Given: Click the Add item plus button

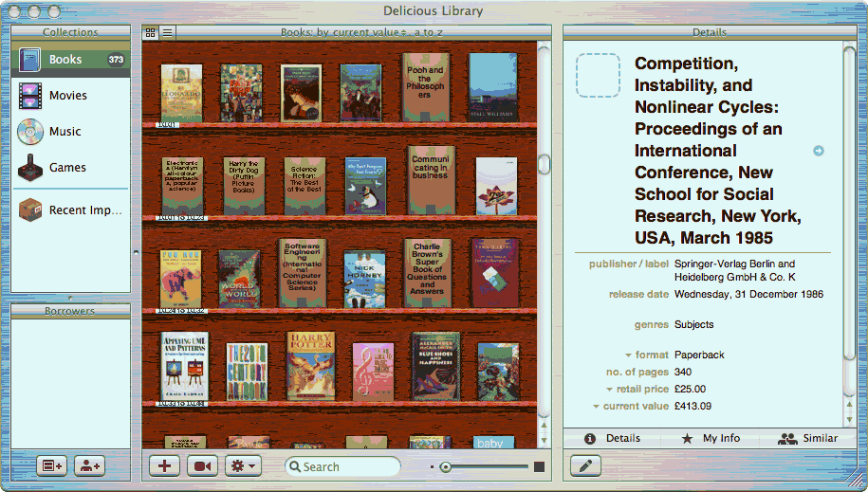Looking at the screenshot, I should click(164, 466).
